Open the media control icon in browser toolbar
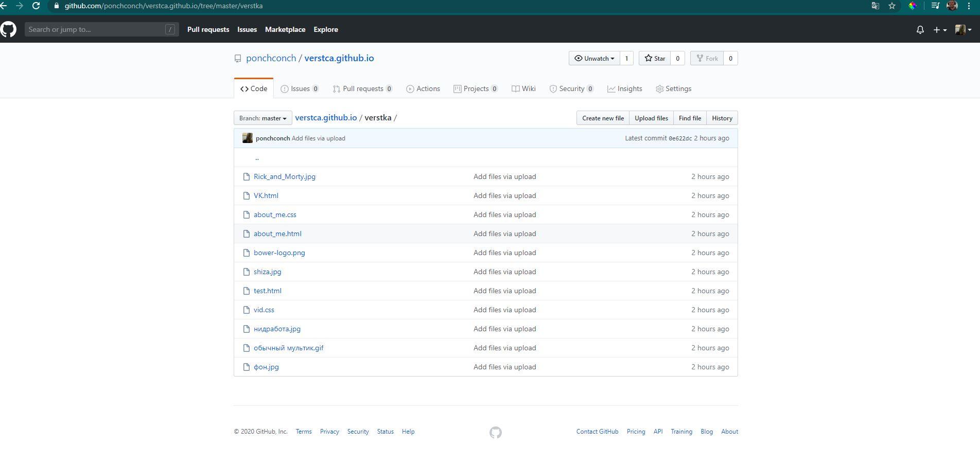Screen dimensions: 980x465 [x=935, y=6]
